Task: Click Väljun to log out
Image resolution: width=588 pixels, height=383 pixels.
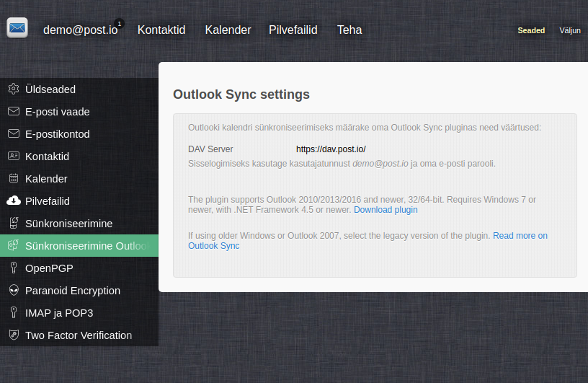Action: pyautogui.click(x=570, y=30)
